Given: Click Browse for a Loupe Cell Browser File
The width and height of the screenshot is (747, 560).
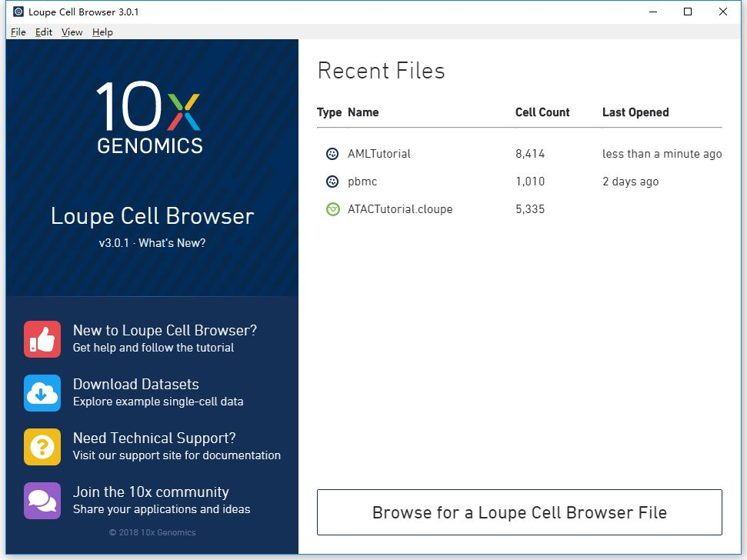Looking at the screenshot, I should (519, 512).
